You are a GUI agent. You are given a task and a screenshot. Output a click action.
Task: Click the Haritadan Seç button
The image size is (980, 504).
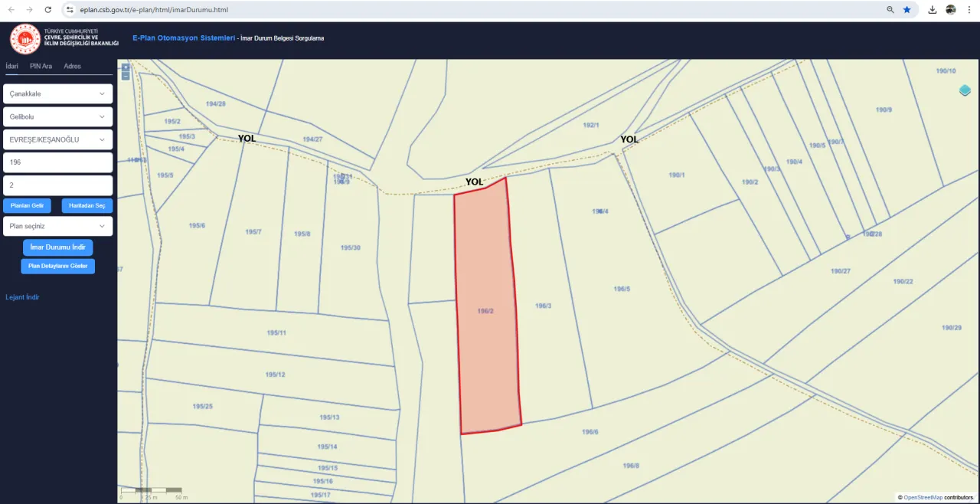click(87, 205)
